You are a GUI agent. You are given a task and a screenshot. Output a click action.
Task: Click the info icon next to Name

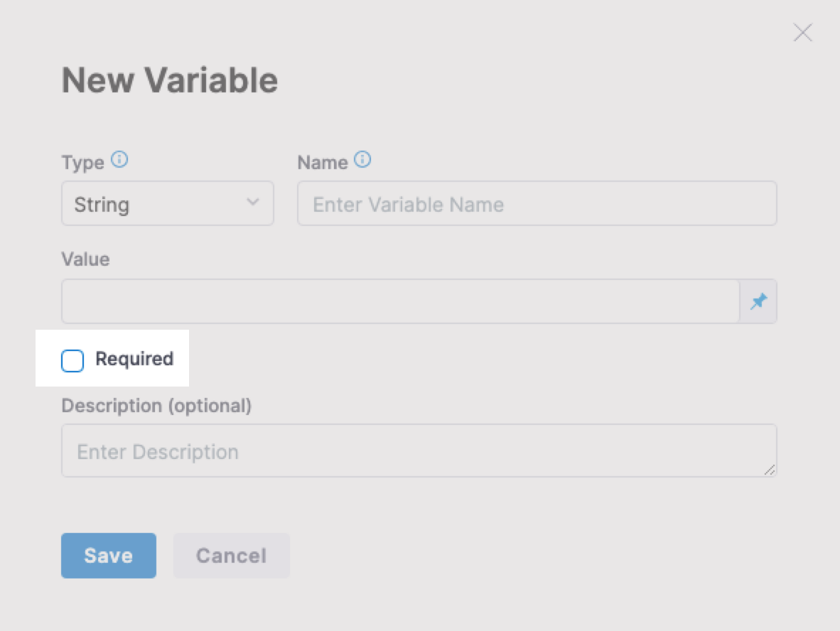pyautogui.click(x=362, y=160)
